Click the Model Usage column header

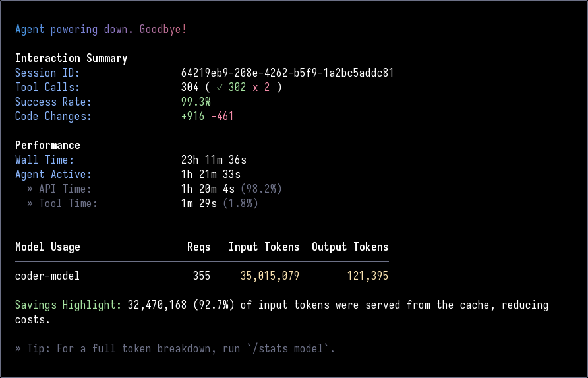[47, 247]
